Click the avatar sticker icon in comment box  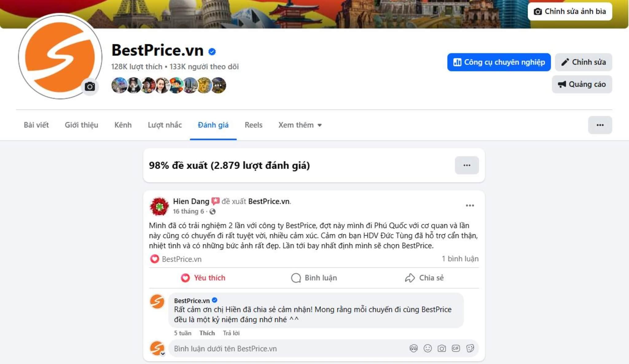pos(413,348)
